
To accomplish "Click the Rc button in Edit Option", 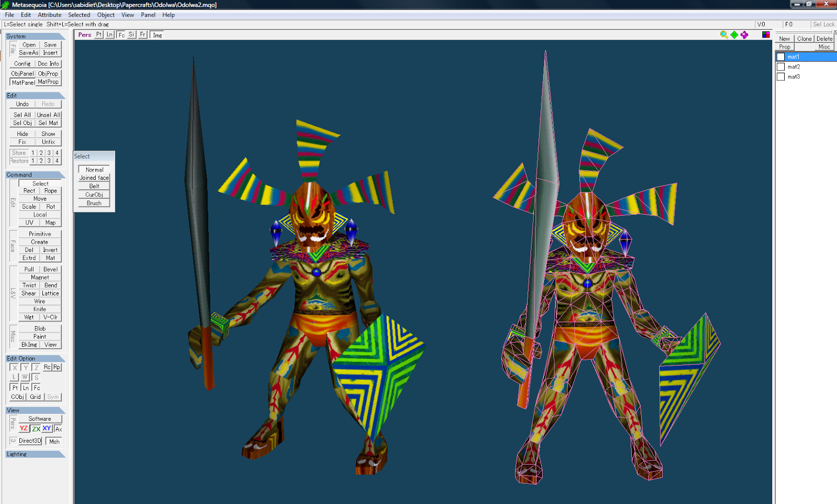I will click(47, 367).
